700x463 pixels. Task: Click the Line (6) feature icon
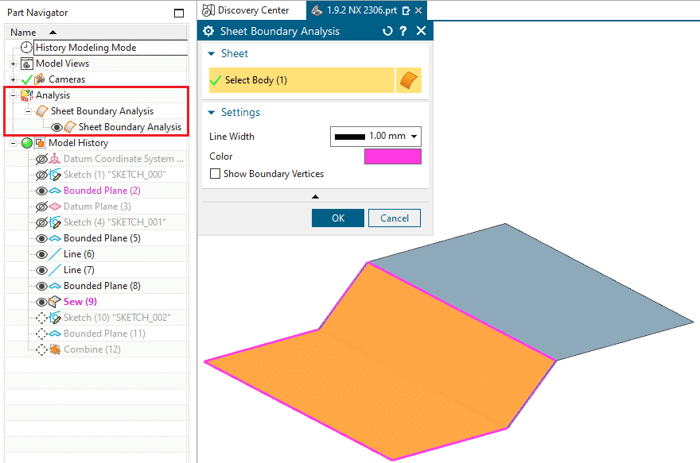coord(55,254)
